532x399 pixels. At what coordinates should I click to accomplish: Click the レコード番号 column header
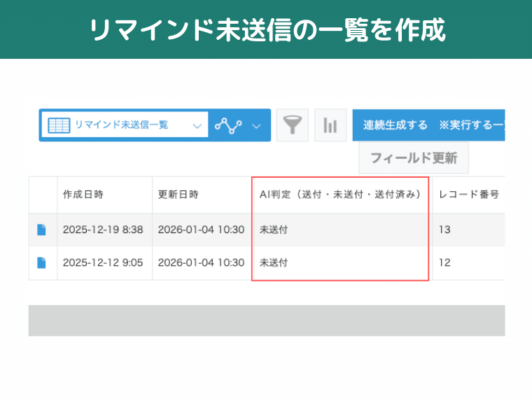468,195
